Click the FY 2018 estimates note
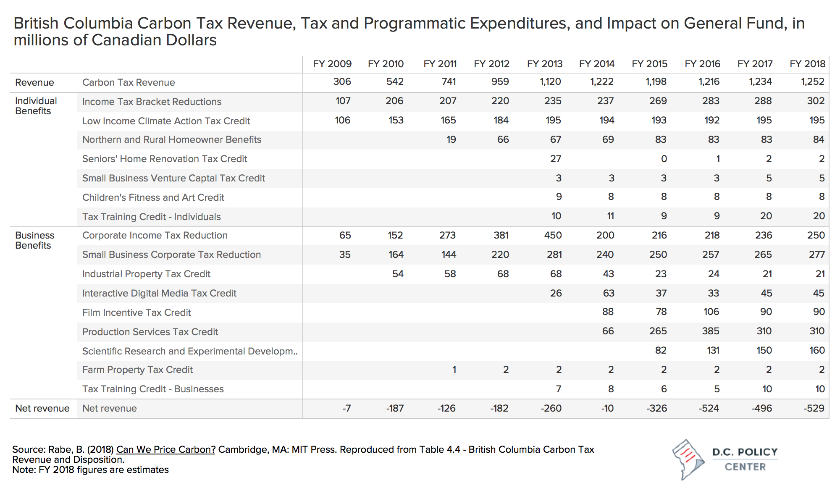 [90, 470]
